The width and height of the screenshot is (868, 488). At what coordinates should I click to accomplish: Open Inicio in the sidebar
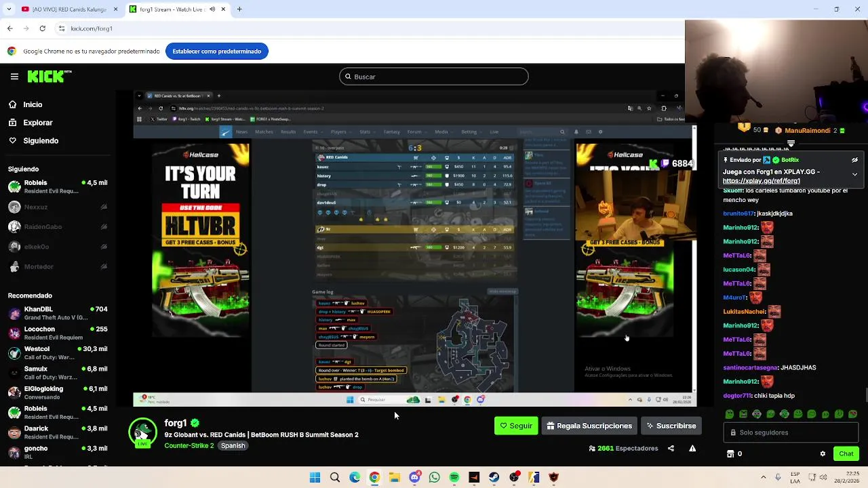tap(33, 104)
